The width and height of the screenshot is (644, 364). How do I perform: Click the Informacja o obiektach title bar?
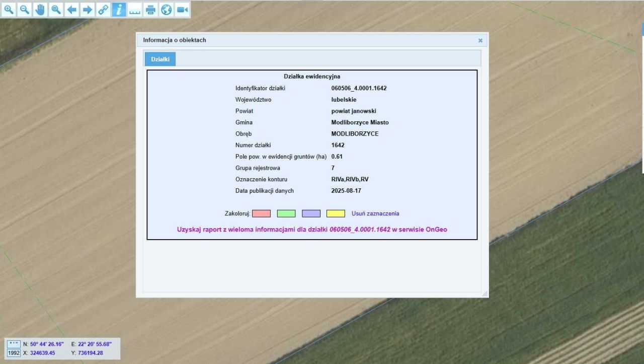[312, 40]
